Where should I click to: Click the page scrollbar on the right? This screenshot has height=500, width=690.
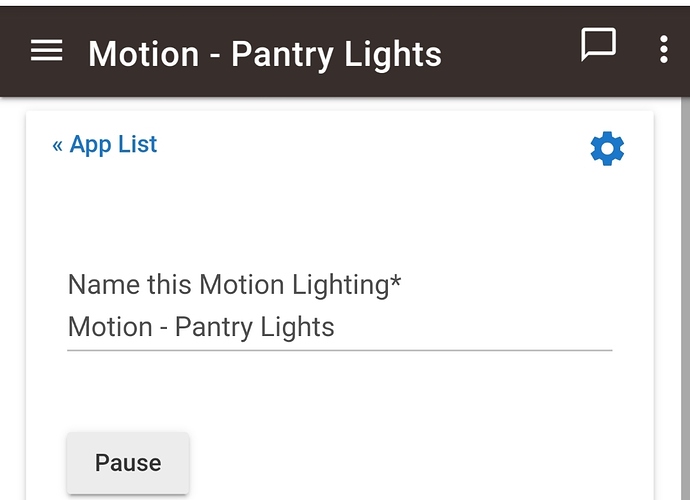686,298
